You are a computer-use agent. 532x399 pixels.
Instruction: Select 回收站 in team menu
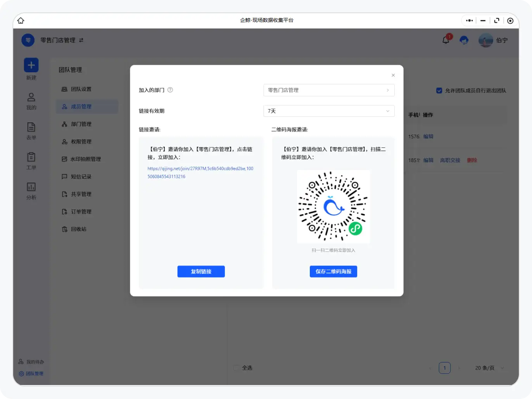coord(87,229)
